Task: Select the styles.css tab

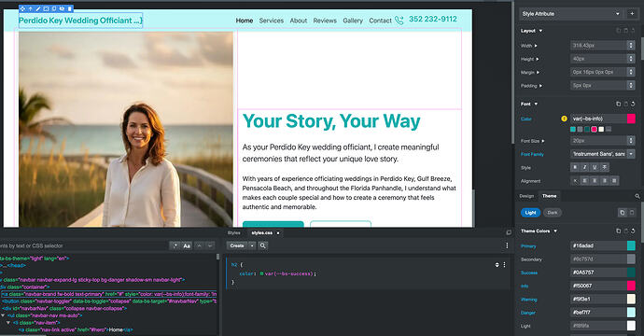Action: pos(261,233)
